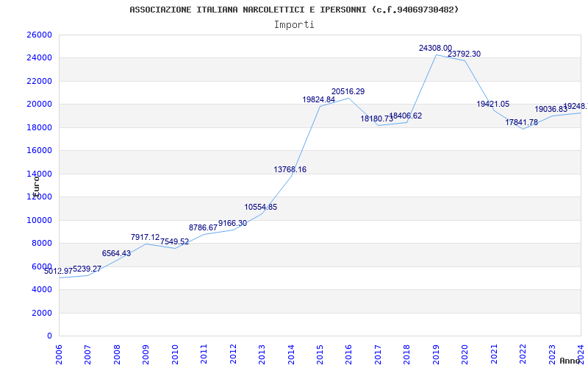Click the 2022 x-axis year label
Screen dimensions: 588x368
pyautogui.click(x=523, y=355)
